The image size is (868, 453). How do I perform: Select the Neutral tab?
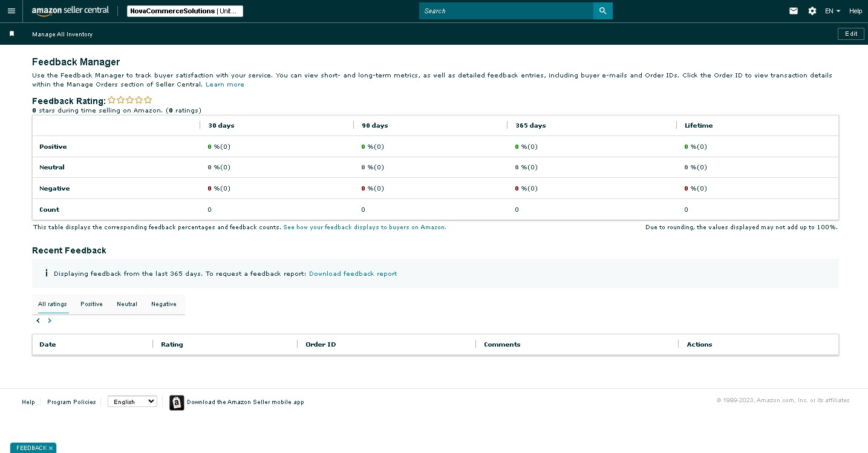[x=127, y=304]
